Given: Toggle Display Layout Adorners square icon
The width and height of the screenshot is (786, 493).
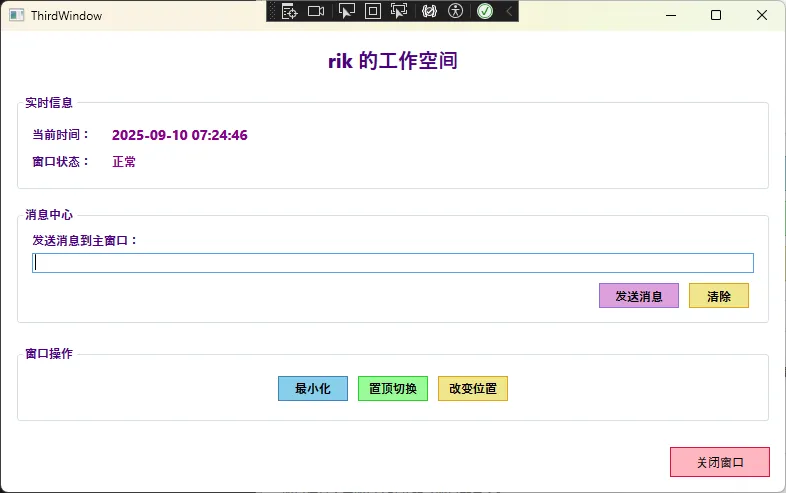Looking at the screenshot, I should click(373, 11).
